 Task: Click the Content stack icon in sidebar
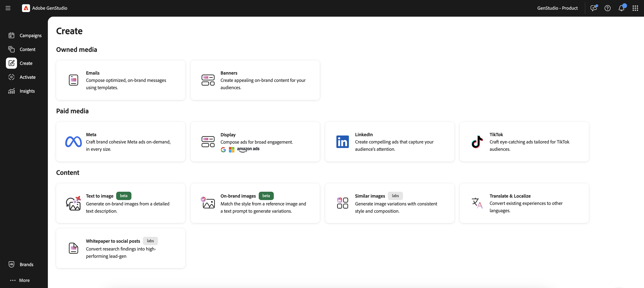(11, 49)
